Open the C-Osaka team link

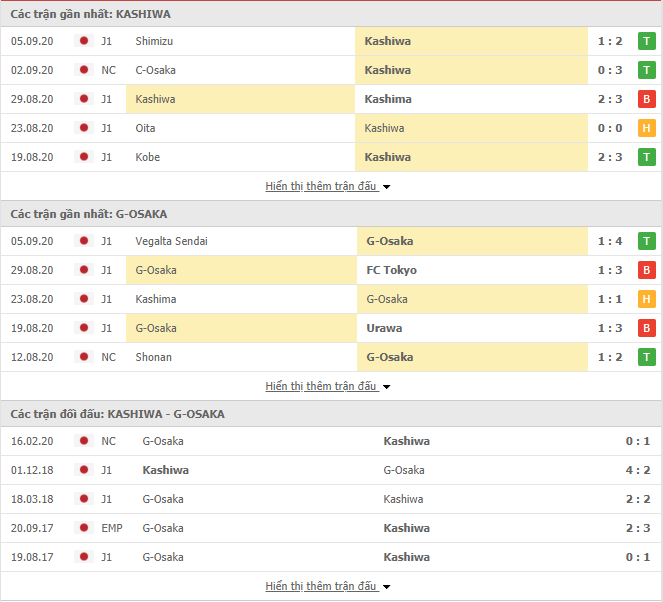coord(155,70)
